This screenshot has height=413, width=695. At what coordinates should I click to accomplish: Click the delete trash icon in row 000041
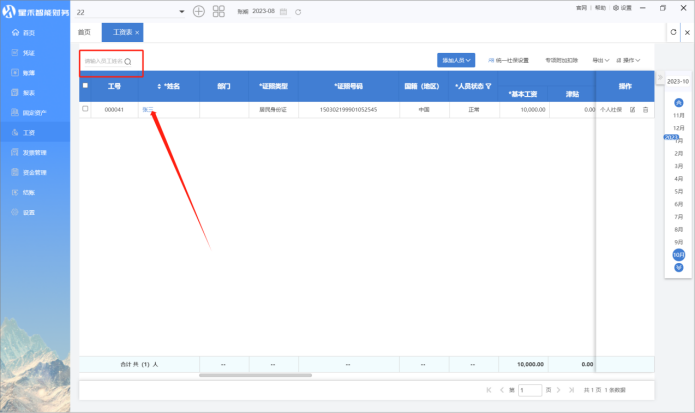click(645, 108)
